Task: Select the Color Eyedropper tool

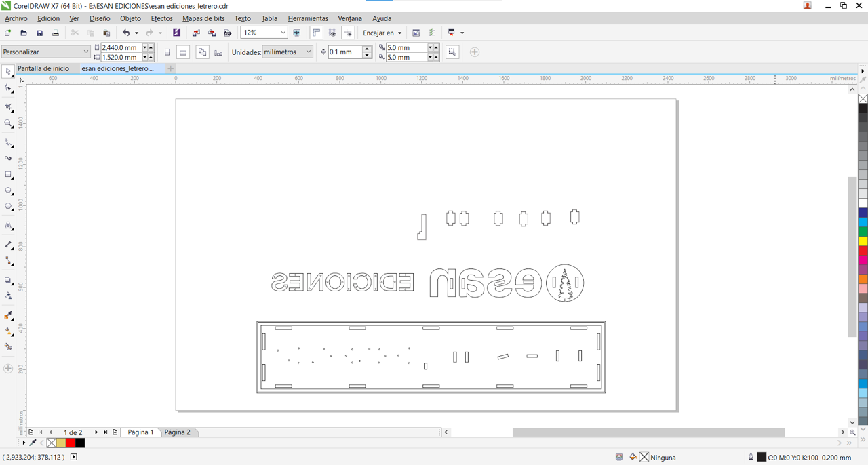Action: (8, 315)
